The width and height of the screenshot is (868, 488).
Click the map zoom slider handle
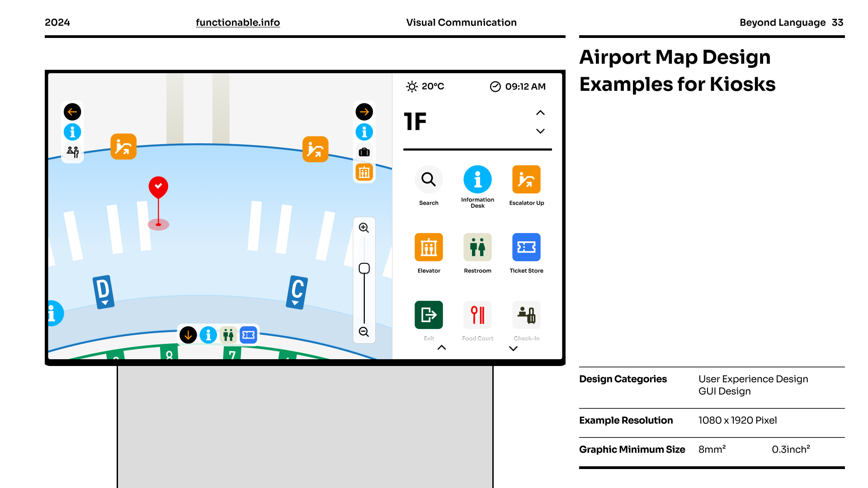pos(364,268)
